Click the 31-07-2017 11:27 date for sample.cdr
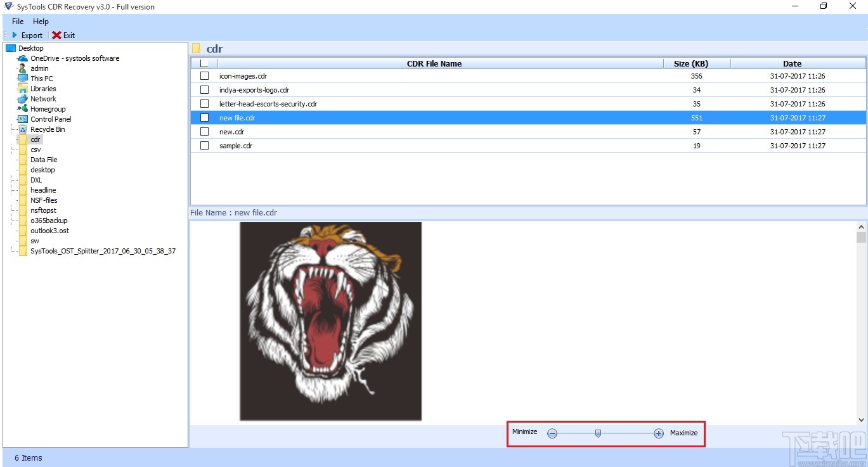This screenshot has height=467, width=868. point(798,146)
